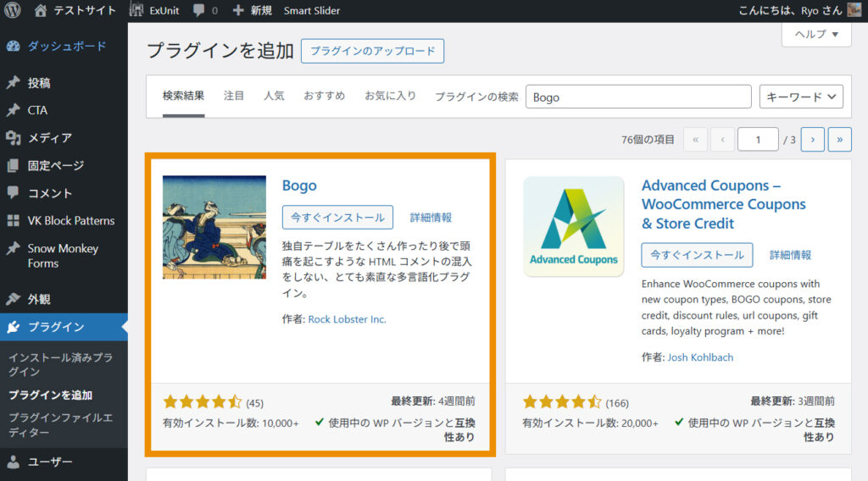Open the site home icon テストサイト
Viewport: 868px width, 481px height.
click(42, 11)
